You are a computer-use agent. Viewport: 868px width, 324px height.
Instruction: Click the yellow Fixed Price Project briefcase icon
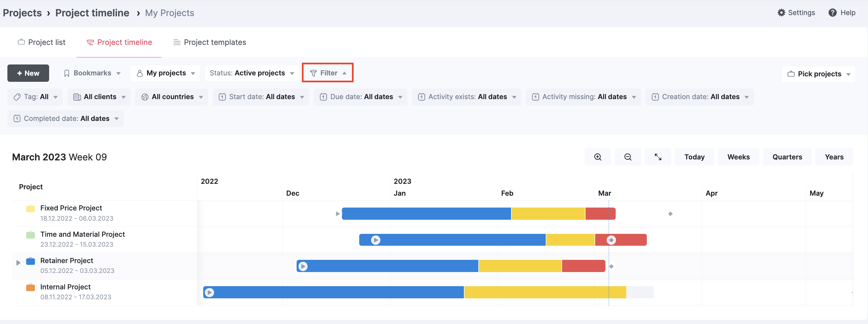pyautogui.click(x=30, y=209)
